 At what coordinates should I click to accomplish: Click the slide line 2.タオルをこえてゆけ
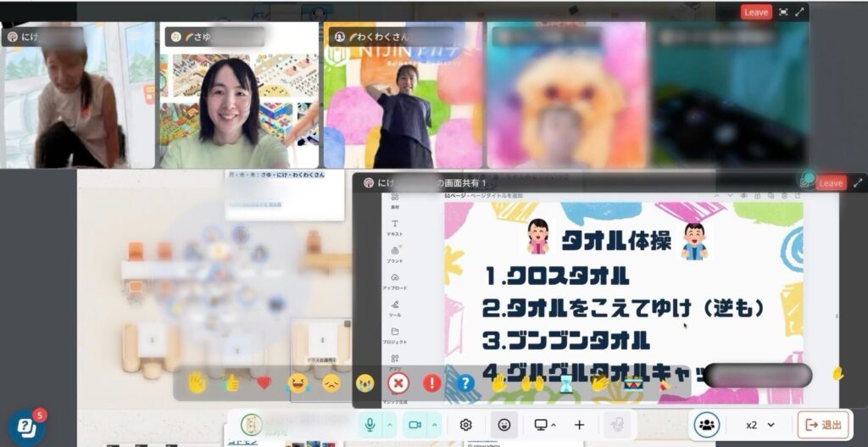coord(623,309)
